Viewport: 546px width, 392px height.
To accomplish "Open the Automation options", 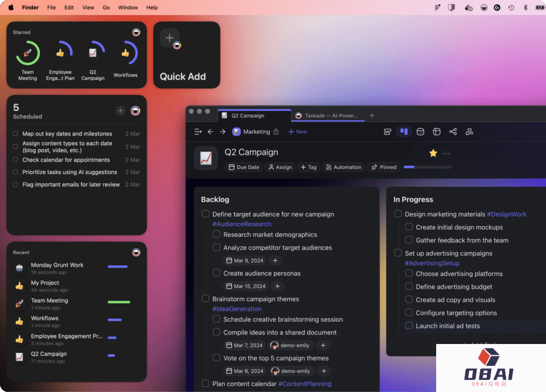I will [343, 167].
